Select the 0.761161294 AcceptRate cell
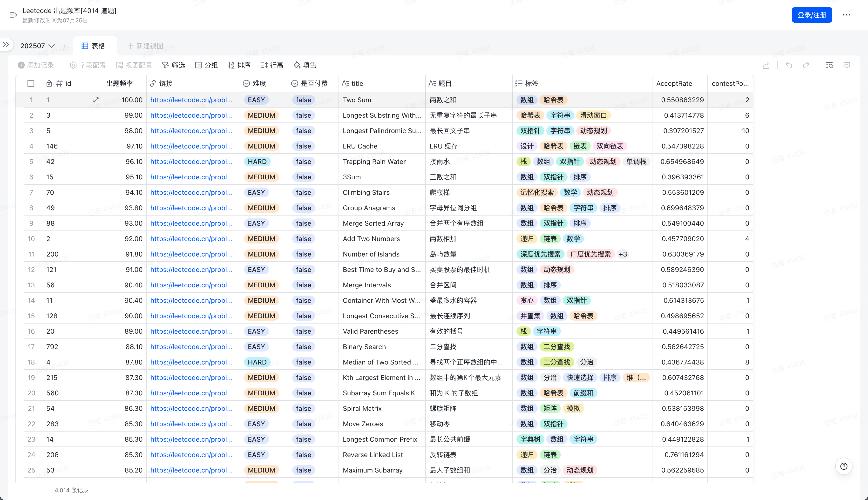Image resolution: width=868 pixels, height=500 pixels. pos(679,455)
